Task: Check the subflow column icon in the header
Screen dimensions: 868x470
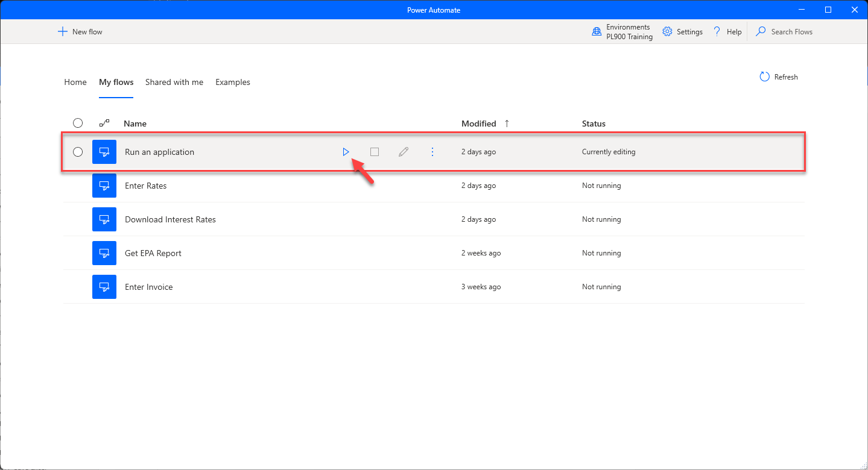Action: point(104,123)
